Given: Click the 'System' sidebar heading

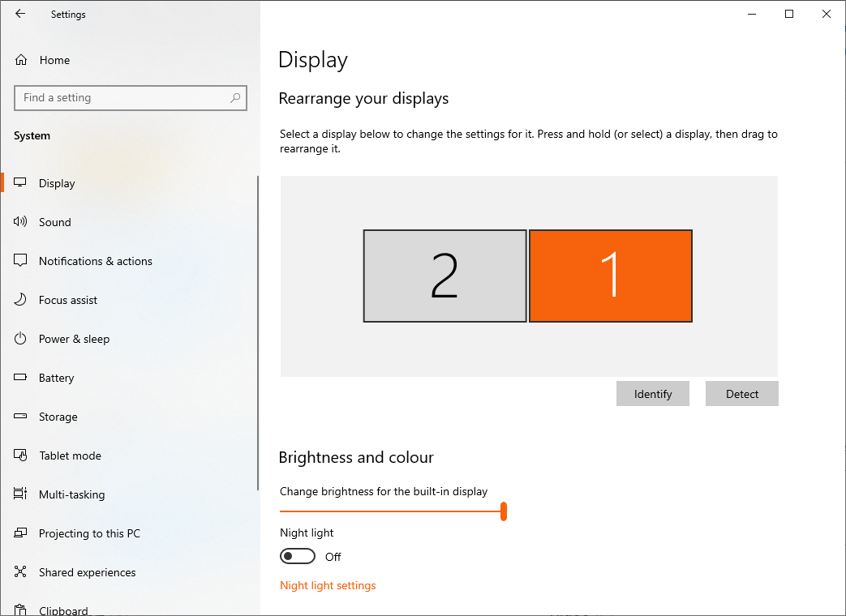Looking at the screenshot, I should click(32, 136).
